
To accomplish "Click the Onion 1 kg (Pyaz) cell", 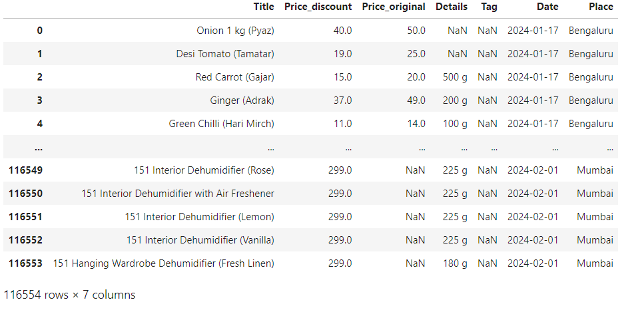I will (235, 31).
